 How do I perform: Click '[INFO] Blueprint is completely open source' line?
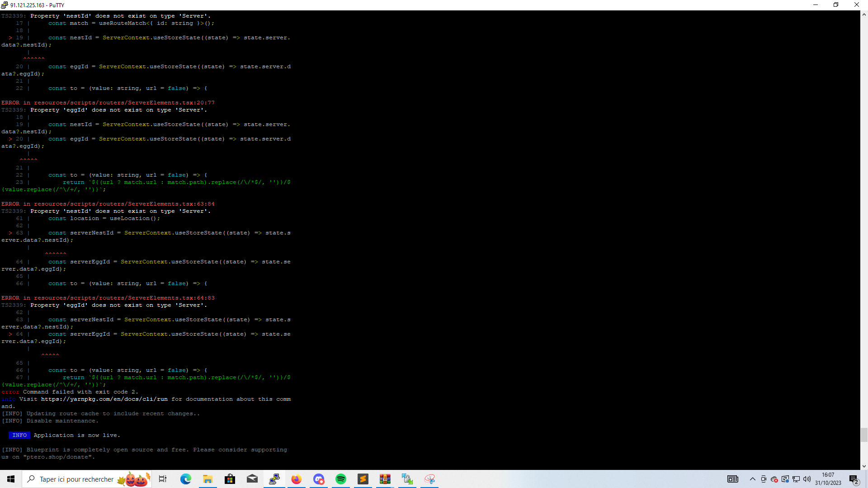[x=144, y=450]
